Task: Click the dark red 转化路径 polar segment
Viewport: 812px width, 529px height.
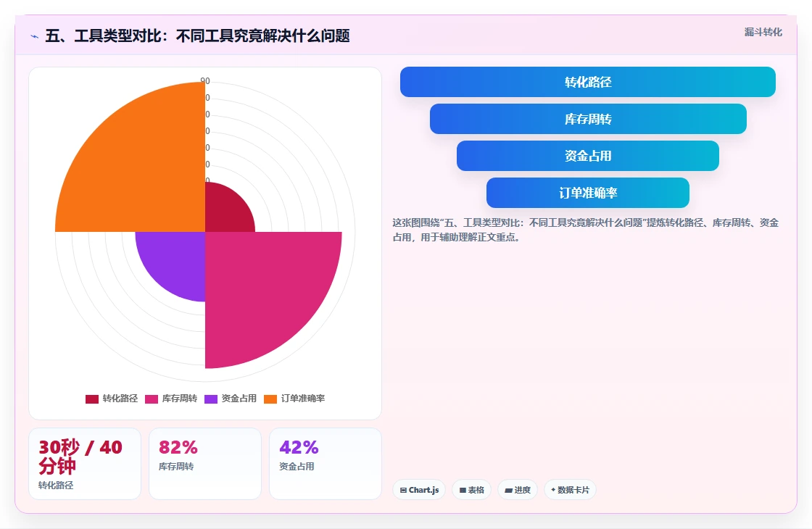Action: click(x=224, y=212)
